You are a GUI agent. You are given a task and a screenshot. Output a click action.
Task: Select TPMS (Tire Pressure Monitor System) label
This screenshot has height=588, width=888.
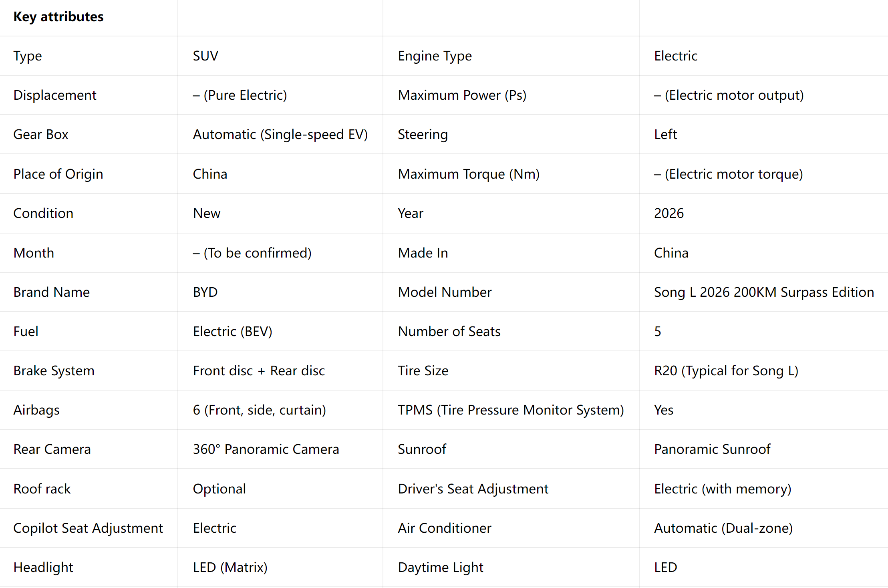pos(511,410)
